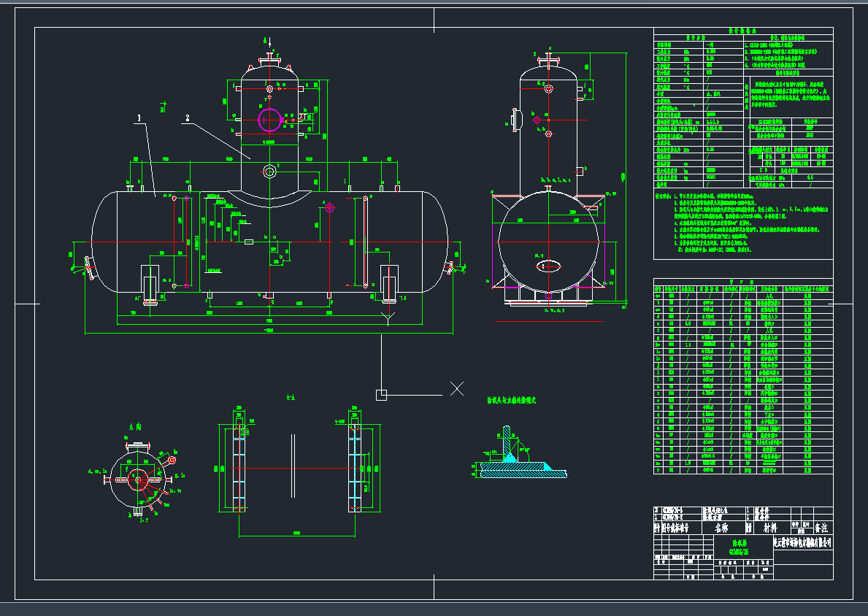Screen dimensions: 868x616
Task: Select the part callout number 2
Action: [188, 118]
